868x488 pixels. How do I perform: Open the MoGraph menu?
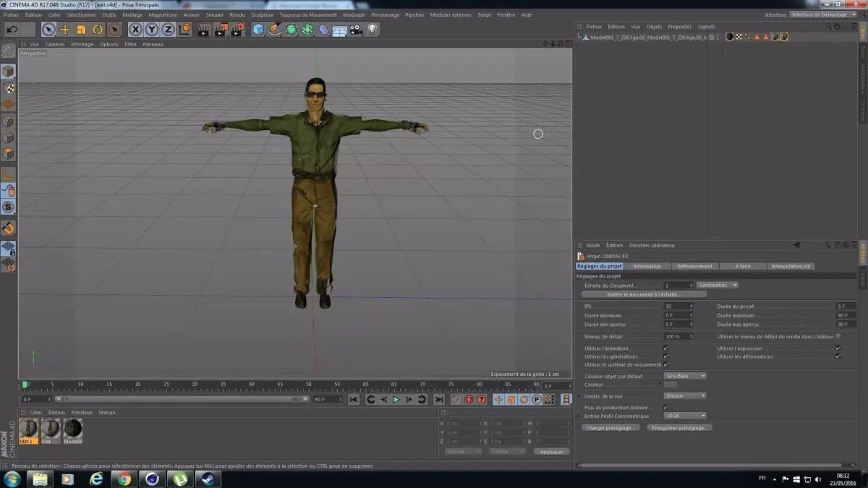click(354, 14)
